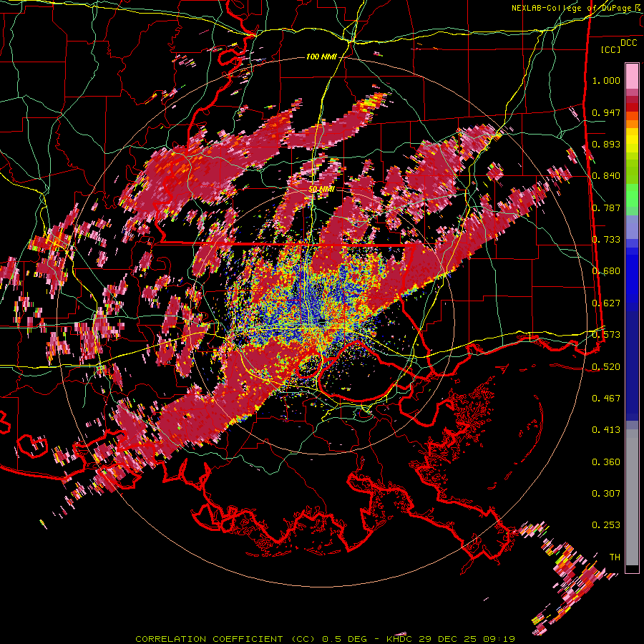Image resolution: width=644 pixels, height=644 pixels.
Task: Select the 0.253 legend value
Action: [606, 525]
